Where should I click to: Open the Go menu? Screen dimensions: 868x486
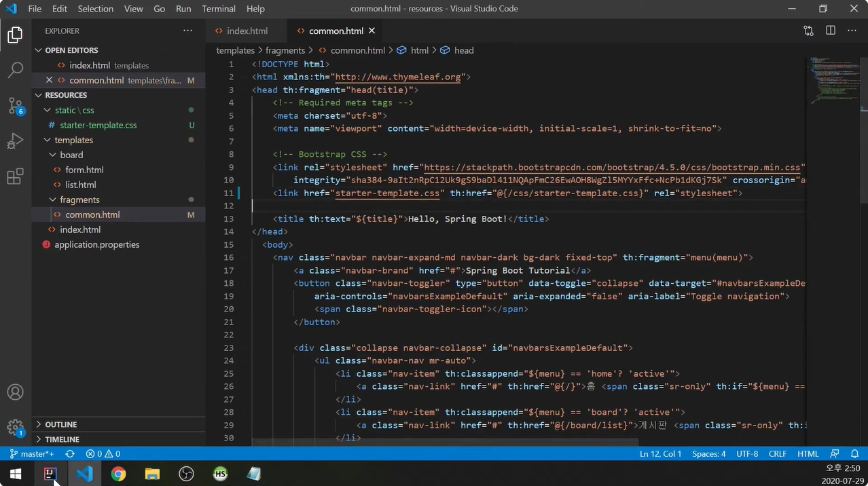click(x=160, y=9)
